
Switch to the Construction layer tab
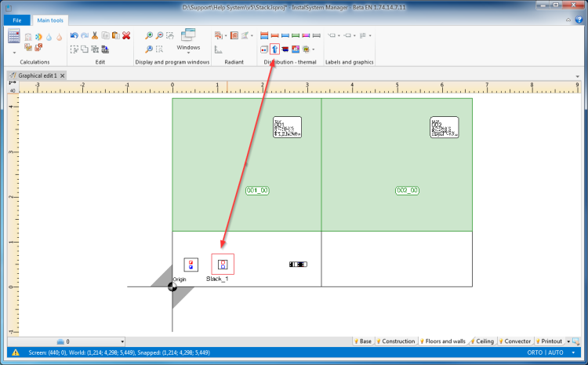click(x=396, y=341)
